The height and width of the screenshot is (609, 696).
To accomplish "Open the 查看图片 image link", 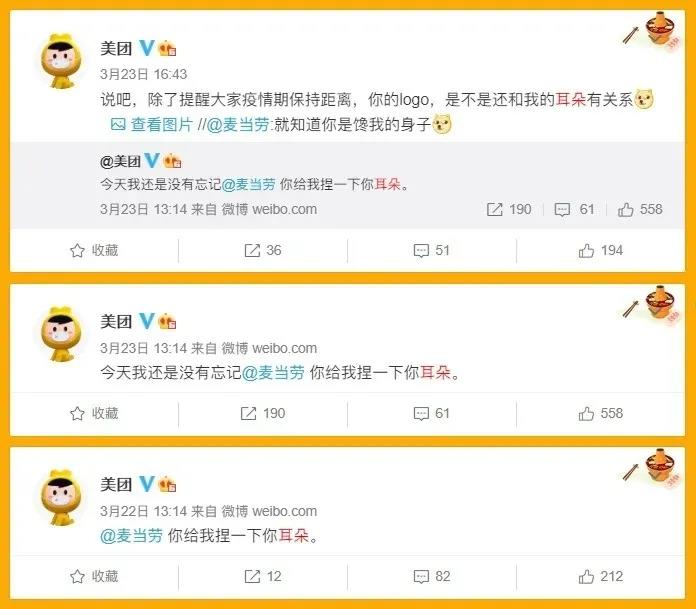I will click(x=151, y=125).
